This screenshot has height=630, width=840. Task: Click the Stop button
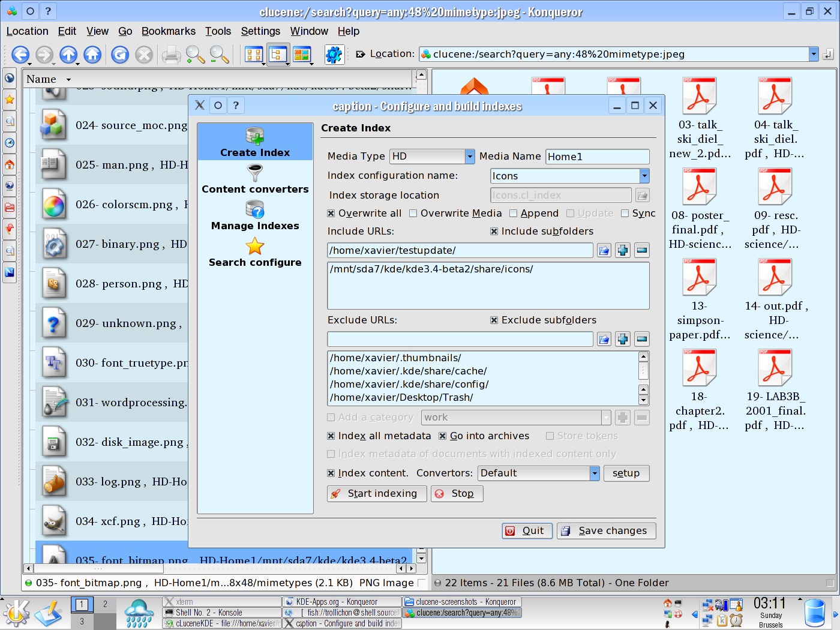(x=457, y=493)
